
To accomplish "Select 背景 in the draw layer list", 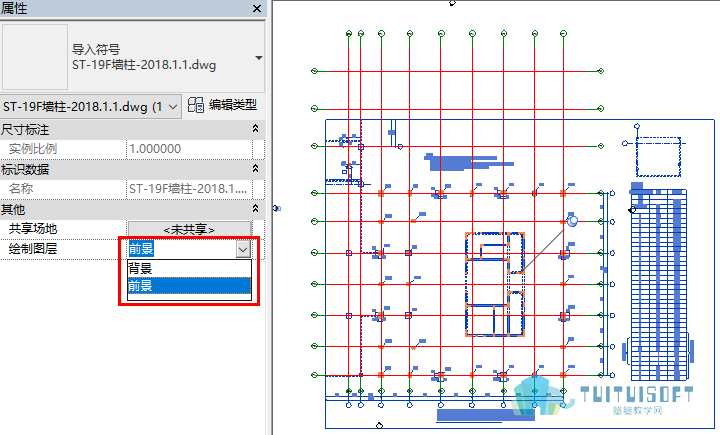I will coord(189,268).
